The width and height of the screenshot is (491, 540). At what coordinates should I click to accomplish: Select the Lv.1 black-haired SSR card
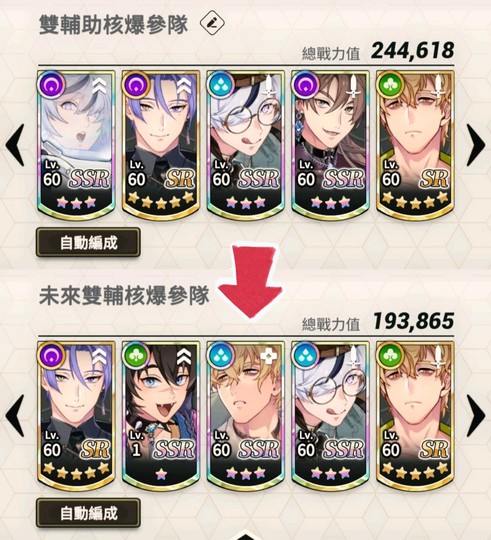(x=161, y=416)
